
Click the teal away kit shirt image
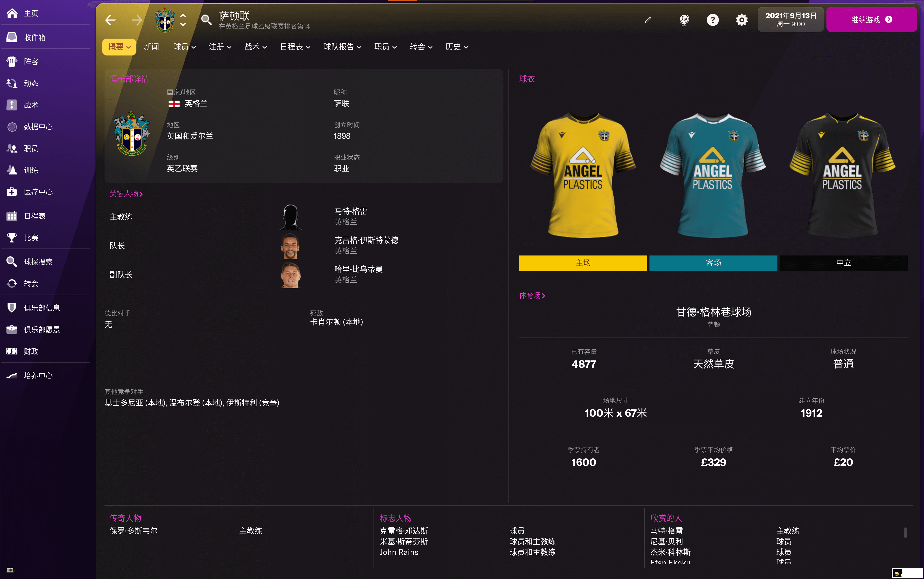(x=713, y=175)
